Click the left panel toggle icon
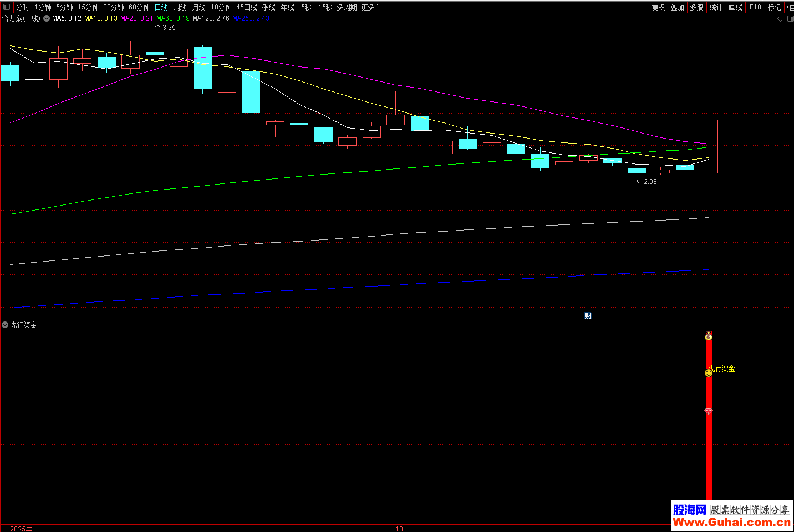This screenshot has width=794, height=532. (7, 7)
